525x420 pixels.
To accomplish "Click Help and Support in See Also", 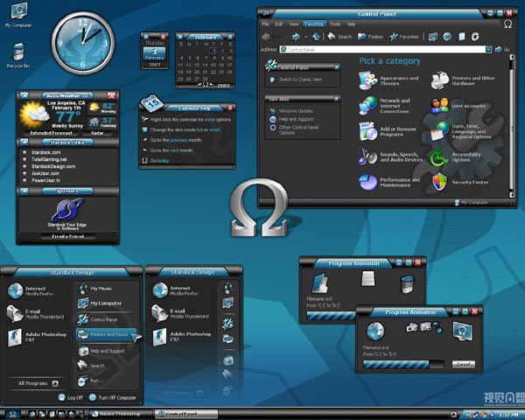I will point(292,119).
